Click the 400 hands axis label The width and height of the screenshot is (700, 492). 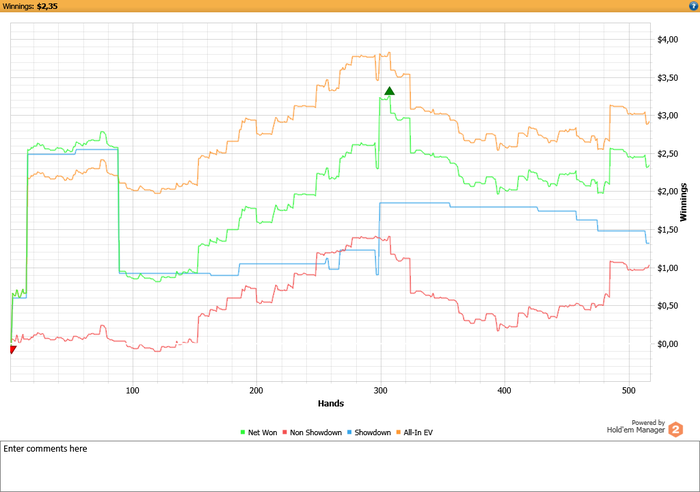504,391
